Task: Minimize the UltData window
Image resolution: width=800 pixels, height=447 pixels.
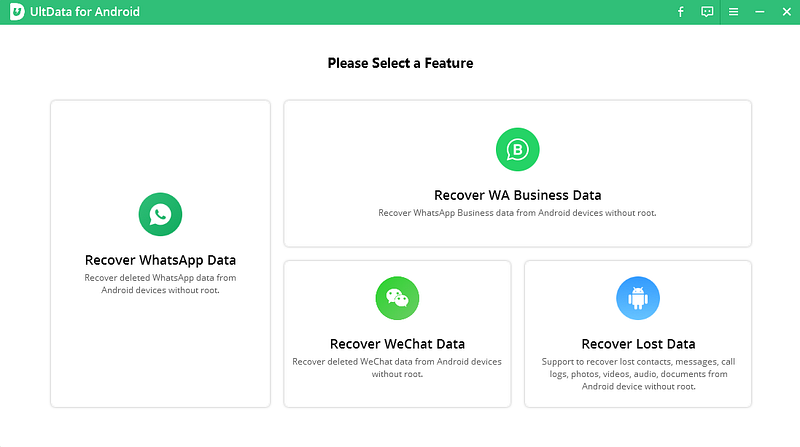Action: point(760,12)
